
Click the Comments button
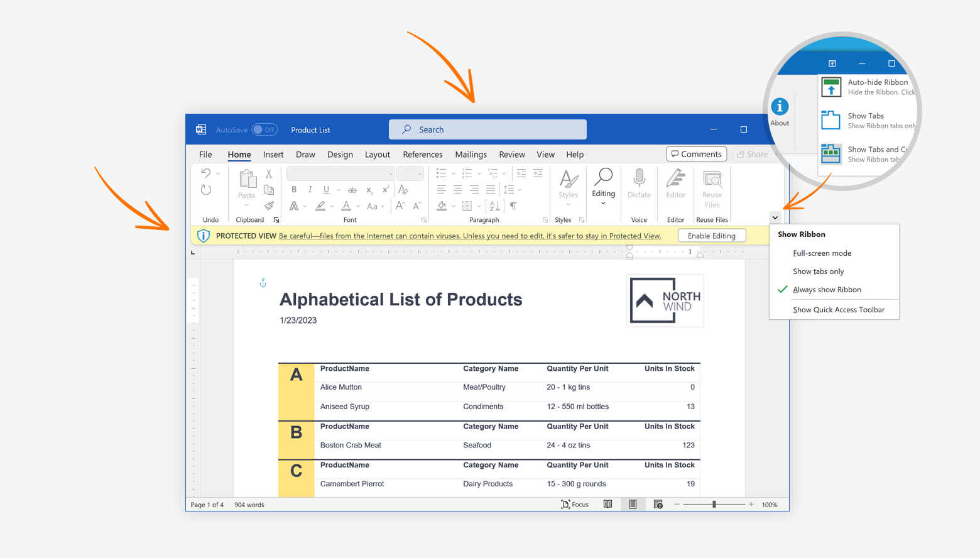[697, 154]
